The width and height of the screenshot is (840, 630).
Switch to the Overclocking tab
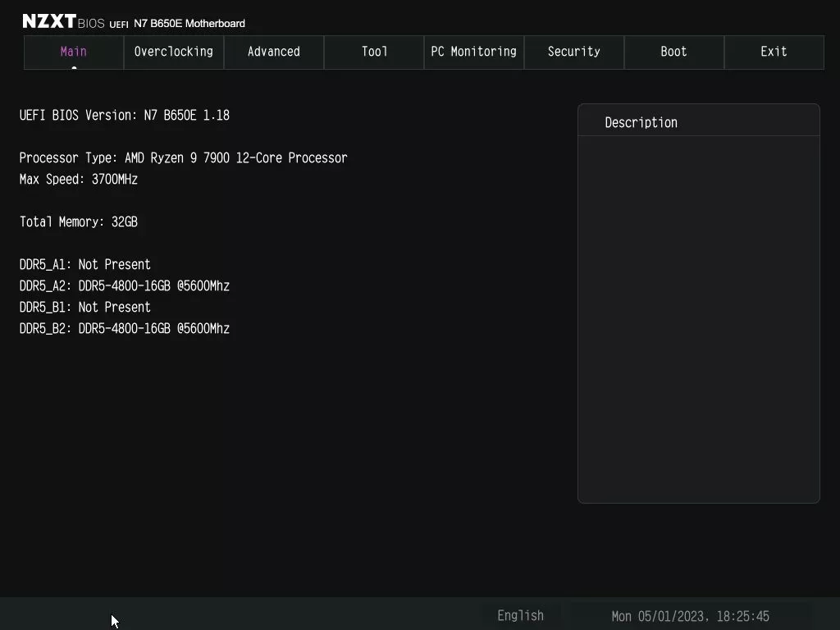click(x=173, y=52)
